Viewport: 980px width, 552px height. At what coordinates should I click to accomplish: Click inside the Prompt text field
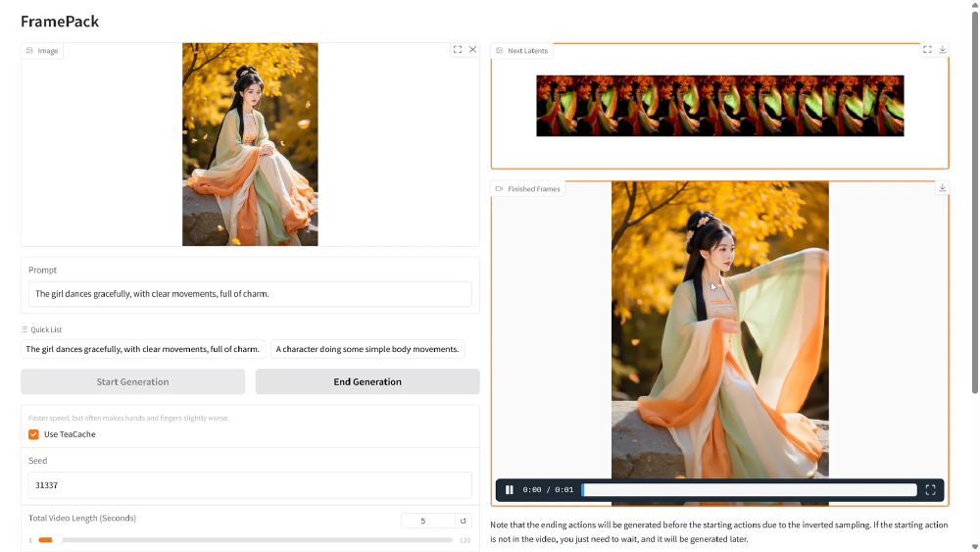[250, 294]
